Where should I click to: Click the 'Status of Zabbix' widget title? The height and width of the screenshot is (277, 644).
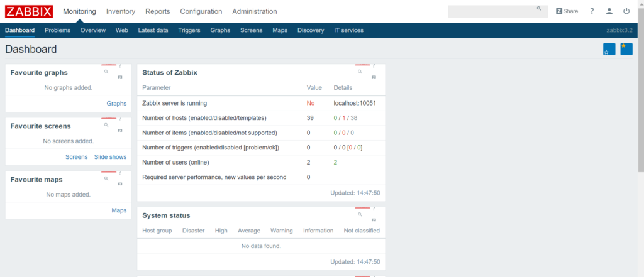point(170,73)
